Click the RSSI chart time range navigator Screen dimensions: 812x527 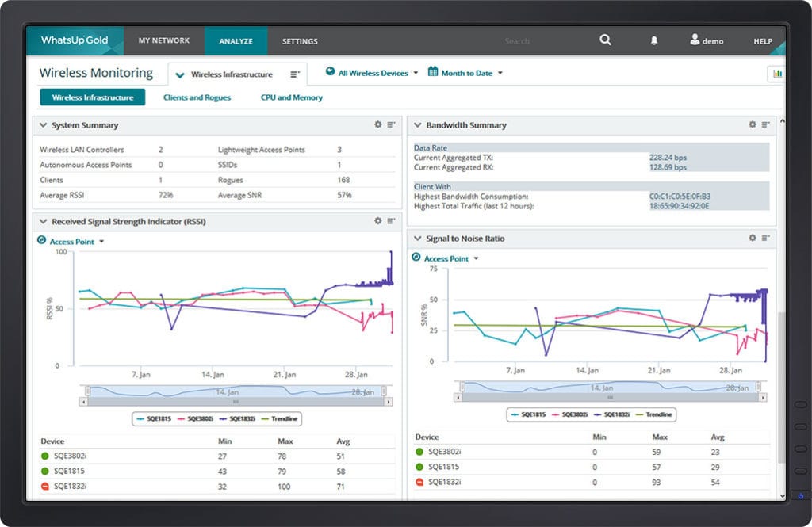point(236,391)
